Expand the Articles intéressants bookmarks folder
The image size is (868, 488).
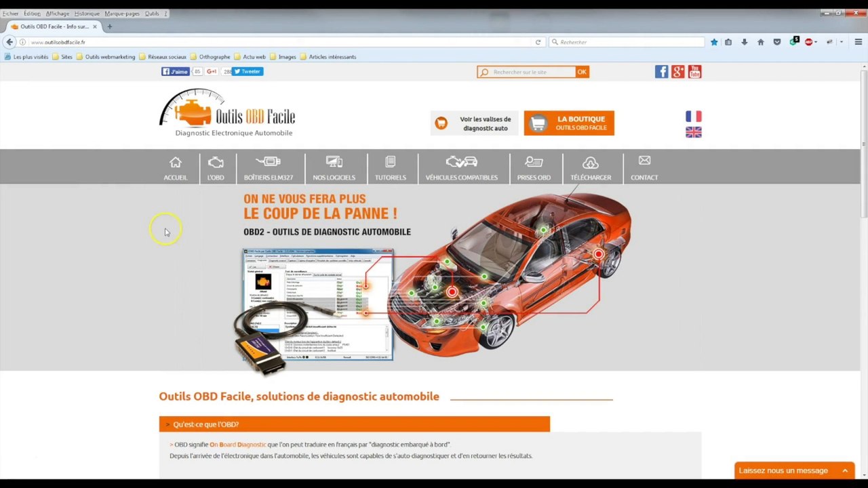[328, 57]
